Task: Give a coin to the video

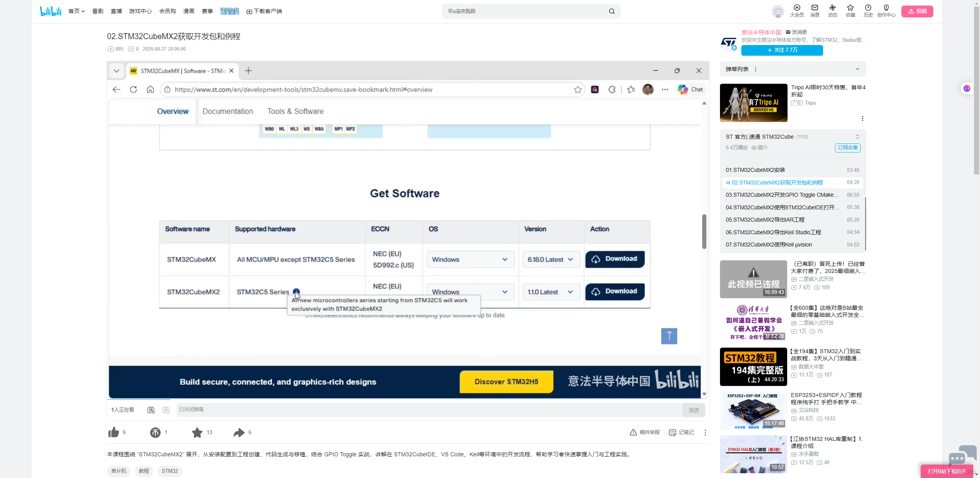Action: click(x=155, y=433)
